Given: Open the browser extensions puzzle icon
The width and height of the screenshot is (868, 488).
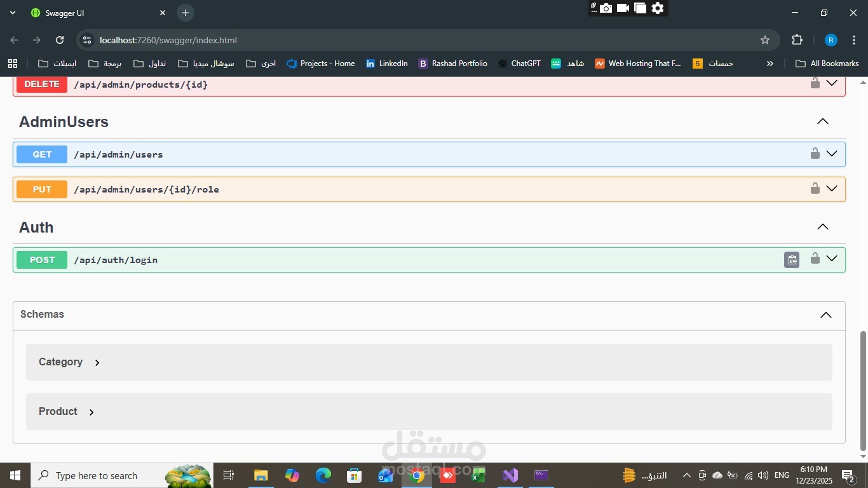Looking at the screenshot, I should coord(797,40).
